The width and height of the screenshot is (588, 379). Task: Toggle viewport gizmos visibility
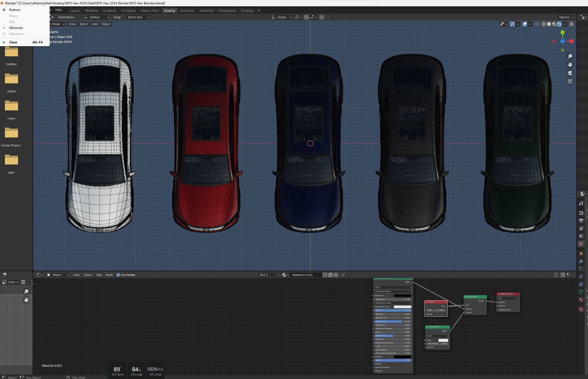coord(512,24)
